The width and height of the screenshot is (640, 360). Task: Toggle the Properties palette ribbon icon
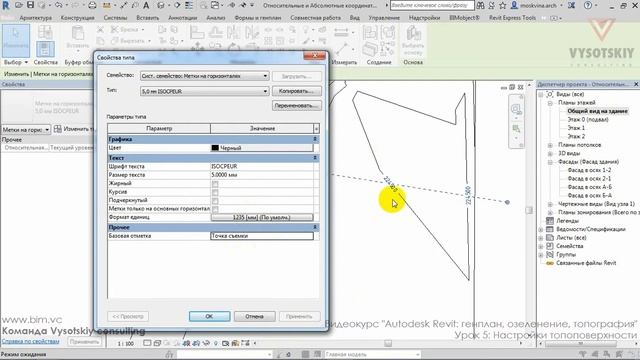(45, 49)
